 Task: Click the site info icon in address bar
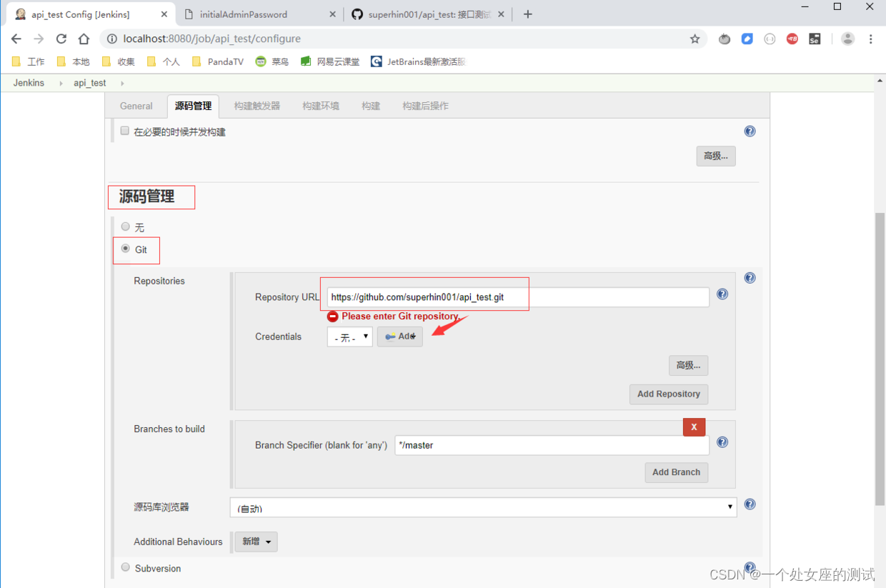coord(111,39)
